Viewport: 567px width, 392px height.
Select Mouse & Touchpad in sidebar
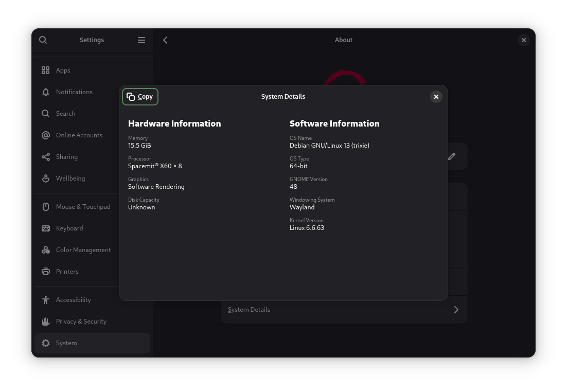(x=83, y=207)
